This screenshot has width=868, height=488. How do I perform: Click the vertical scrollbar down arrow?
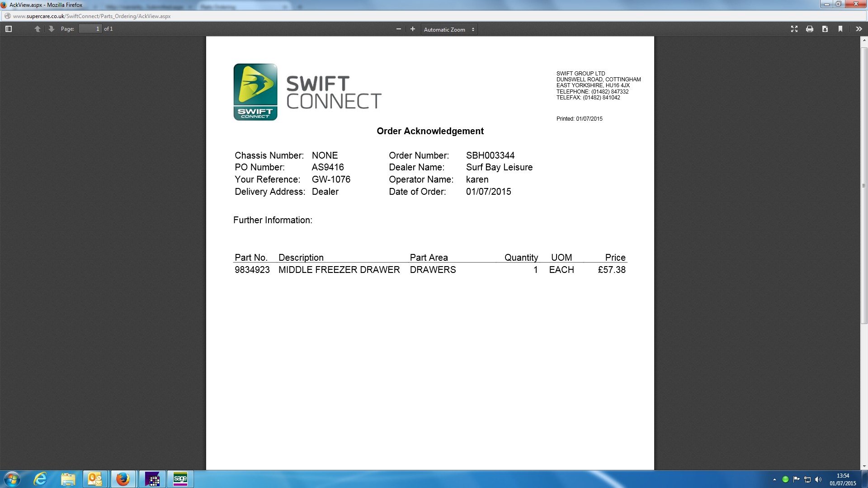tap(864, 466)
